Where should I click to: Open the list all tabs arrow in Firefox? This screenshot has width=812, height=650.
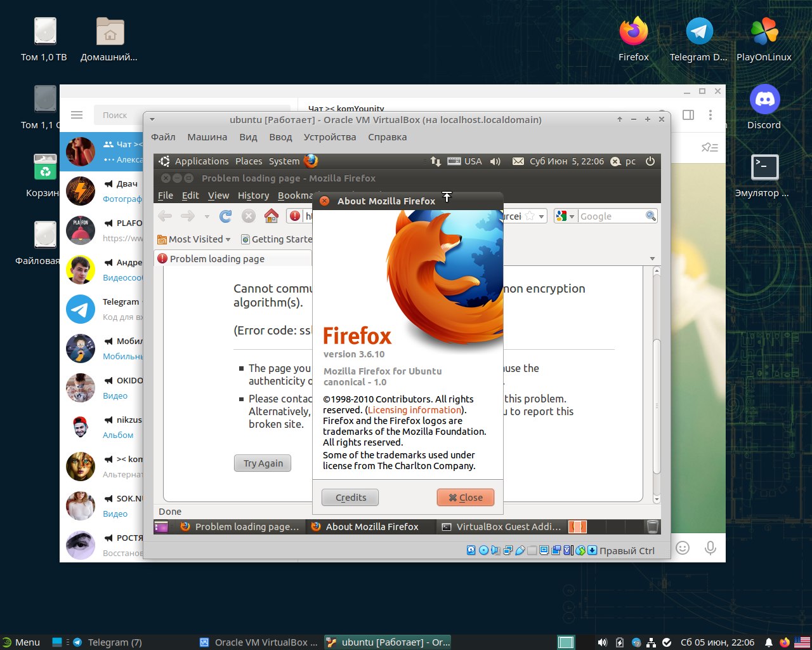(x=652, y=258)
